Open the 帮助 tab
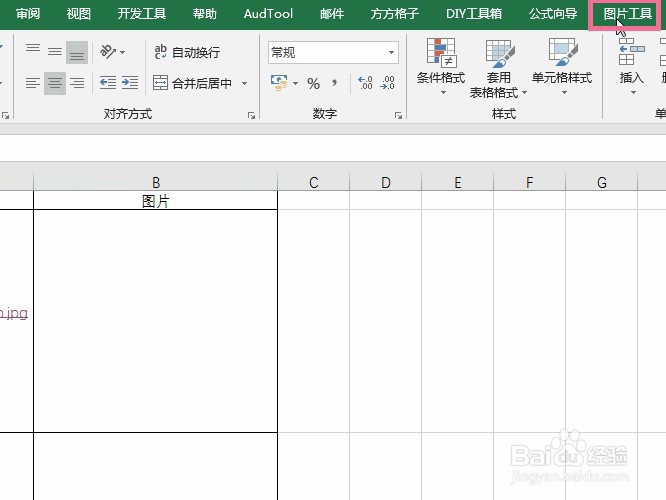This screenshot has width=666, height=500. point(205,14)
